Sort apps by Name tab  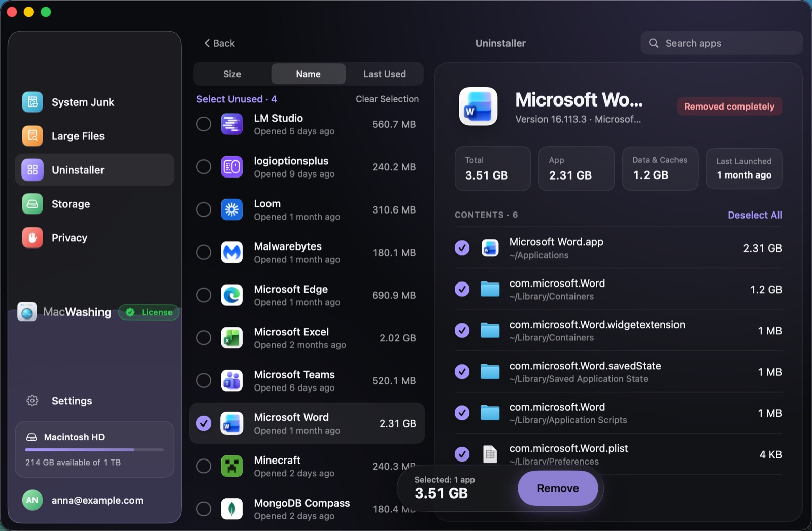coord(309,74)
